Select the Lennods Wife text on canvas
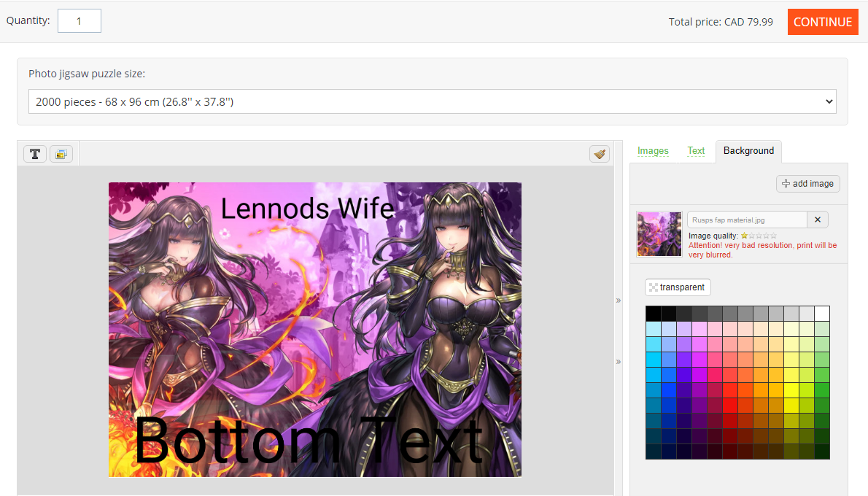Image resolution: width=868 pixels, height=496 pixels. pos(307,209)
